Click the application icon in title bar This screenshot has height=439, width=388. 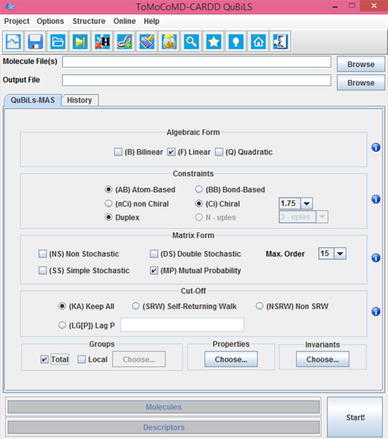(10, 6)
